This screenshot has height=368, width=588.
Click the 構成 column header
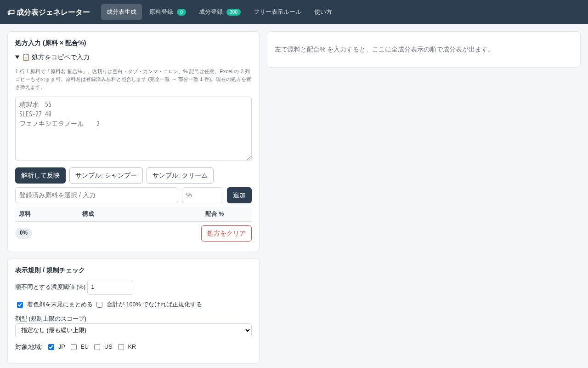tap(88, 214)
